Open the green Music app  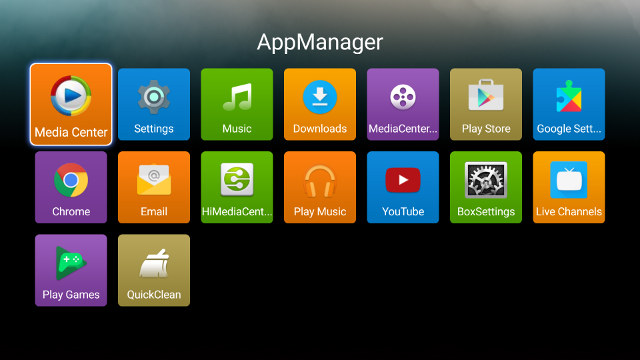point(237,104)
